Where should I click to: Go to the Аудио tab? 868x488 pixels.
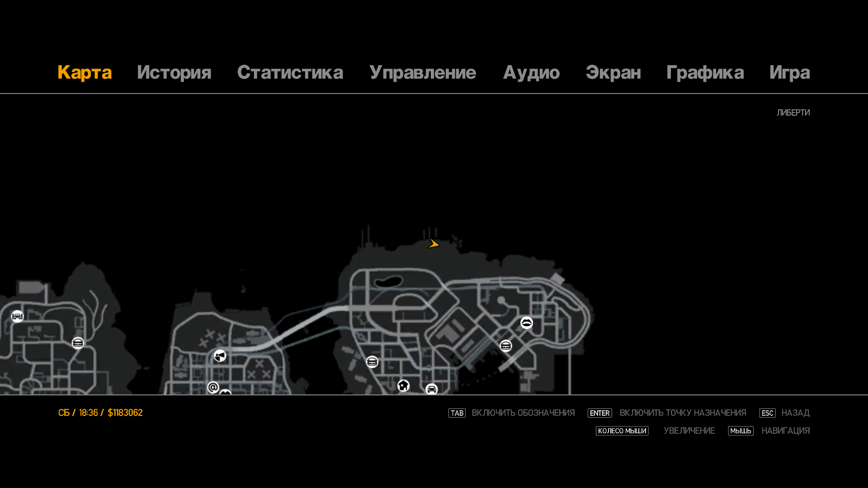pyautogui.click(x=531, y=72)
